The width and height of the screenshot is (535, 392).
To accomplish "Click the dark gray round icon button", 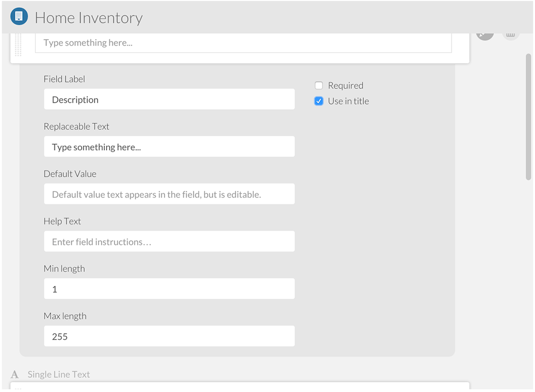I will pos(485,36).
